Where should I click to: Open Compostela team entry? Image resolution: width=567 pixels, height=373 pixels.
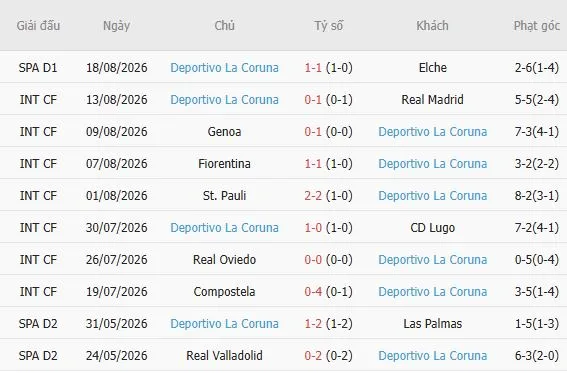pos(224,291)
